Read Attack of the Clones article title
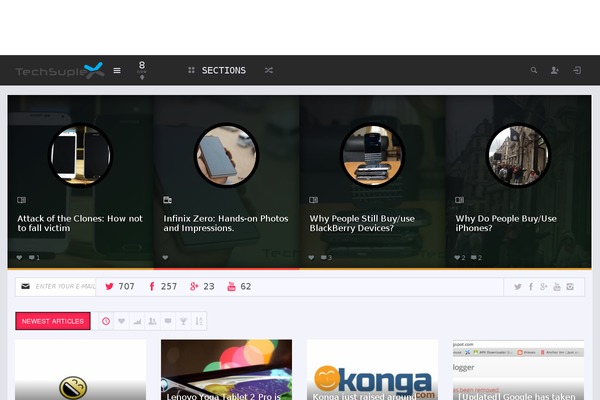 point(80,223)
